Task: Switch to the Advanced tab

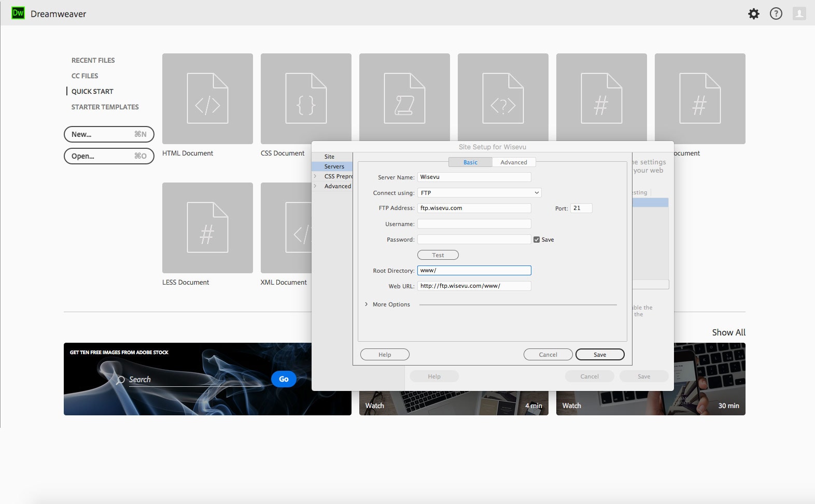Action: 514,162
